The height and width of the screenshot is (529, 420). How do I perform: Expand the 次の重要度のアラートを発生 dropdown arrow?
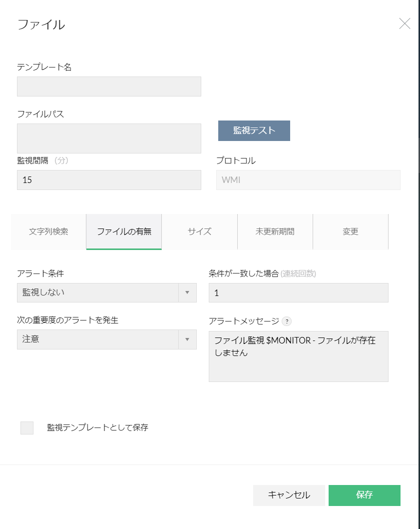187,339
